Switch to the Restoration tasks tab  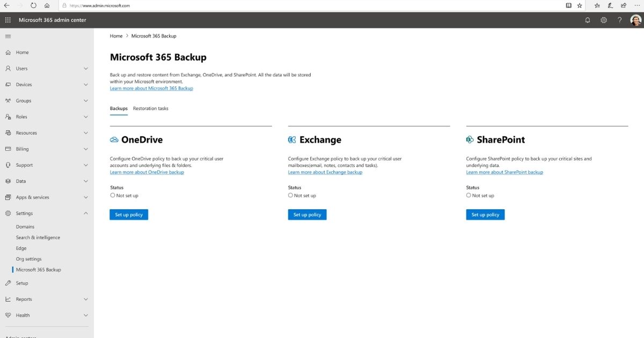click(150, 108)
